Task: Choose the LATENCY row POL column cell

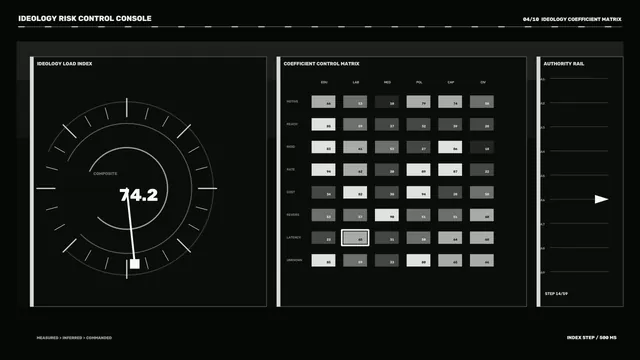Action: (x=418, y=238)
